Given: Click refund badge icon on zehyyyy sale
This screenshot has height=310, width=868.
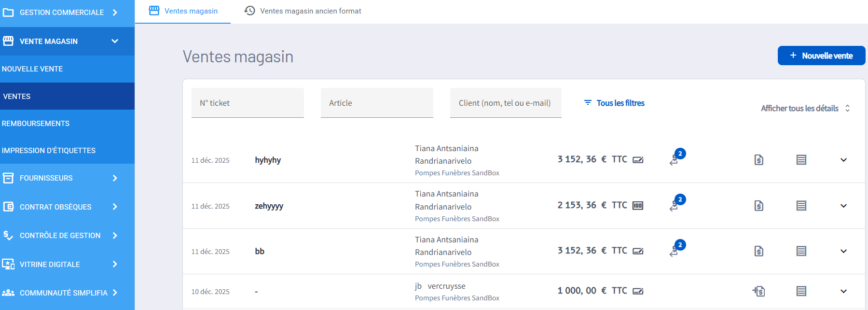Looking at the screenshot, I should 676,203.
